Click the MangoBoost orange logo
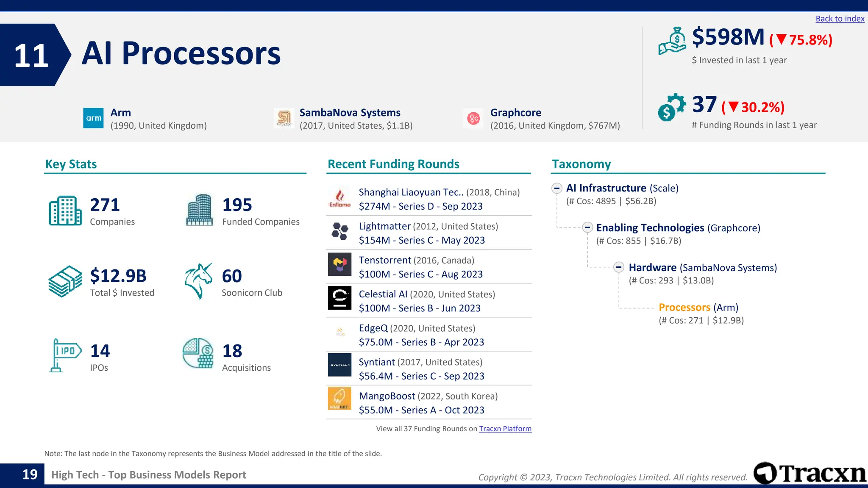868x488 pixels. [340, 398]
